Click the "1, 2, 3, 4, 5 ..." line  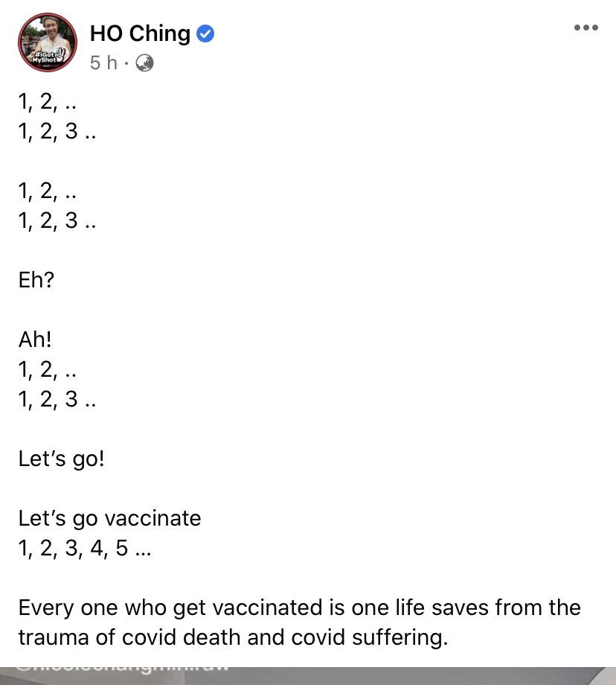pyautogui.click(x=85, y=549)
